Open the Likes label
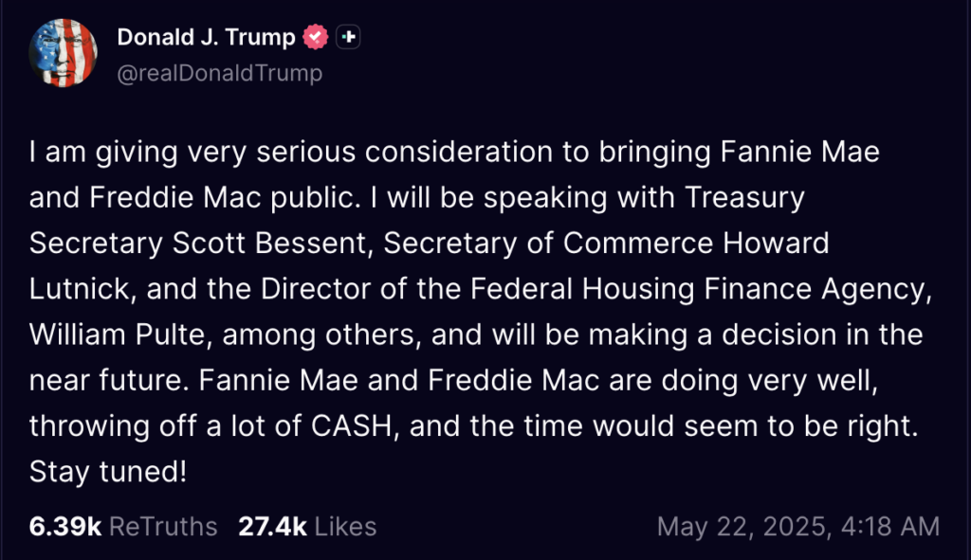This screenshot has width=971, height=560. 345,527
